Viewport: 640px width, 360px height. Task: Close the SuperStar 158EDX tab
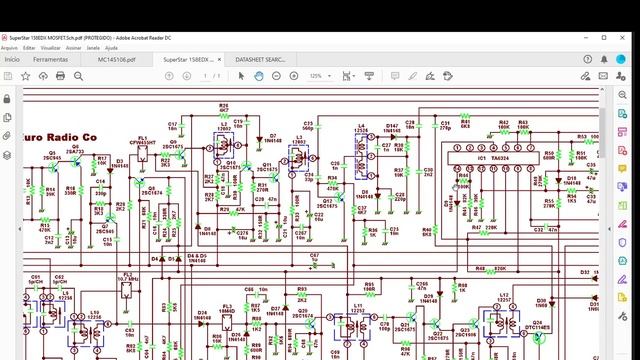click(x=219, y=60)
